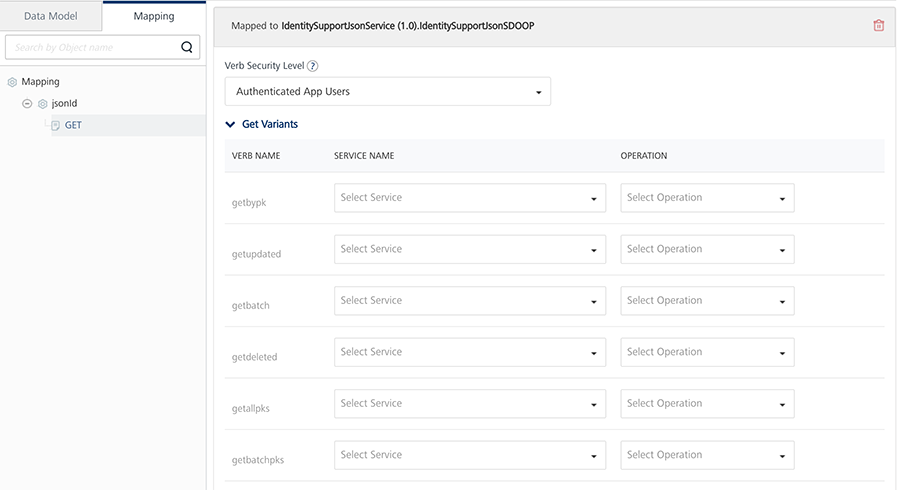The height and width of the screenshot is (490, 902).
Task: Select the Mapping tab
Action: [x=154, y=17]
